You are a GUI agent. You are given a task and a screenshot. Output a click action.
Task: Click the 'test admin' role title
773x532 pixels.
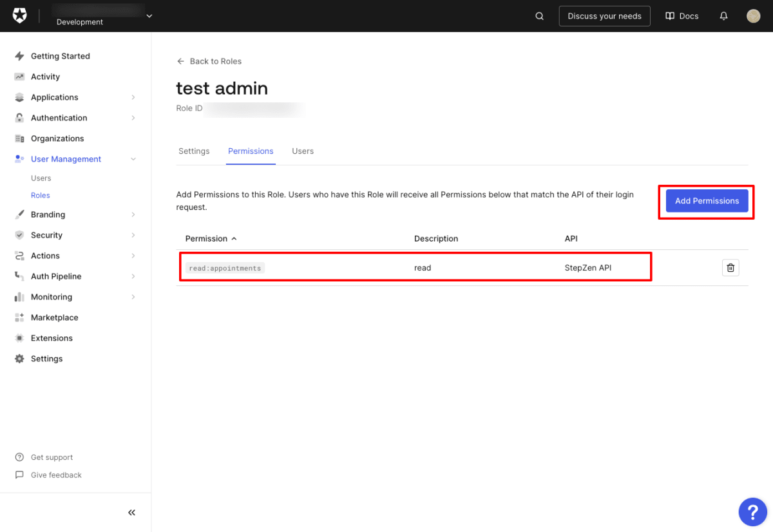click(222, 88)
